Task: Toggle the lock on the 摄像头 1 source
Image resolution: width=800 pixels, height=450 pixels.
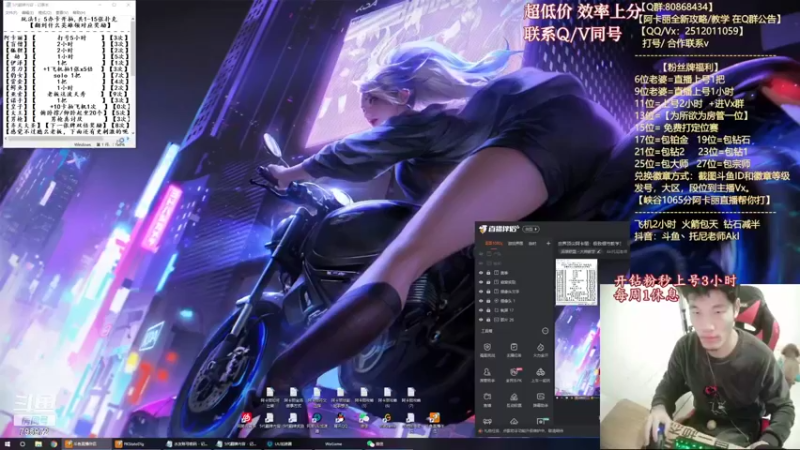Action: coord(488,301)
